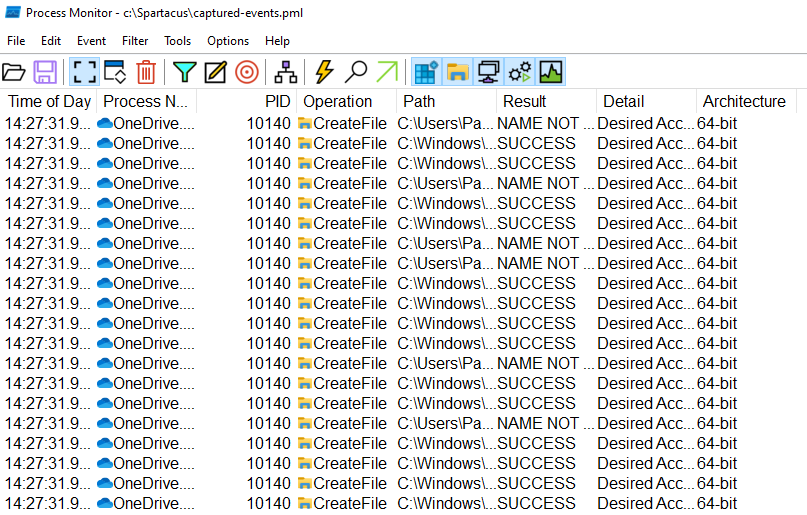
Task: Toggle Show Network Activity
Action: [x=488, y=72]
